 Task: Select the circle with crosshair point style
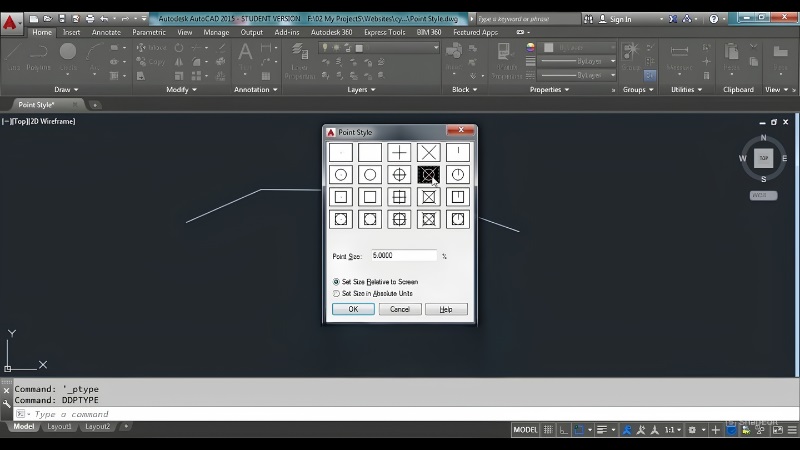pos(399,174)
